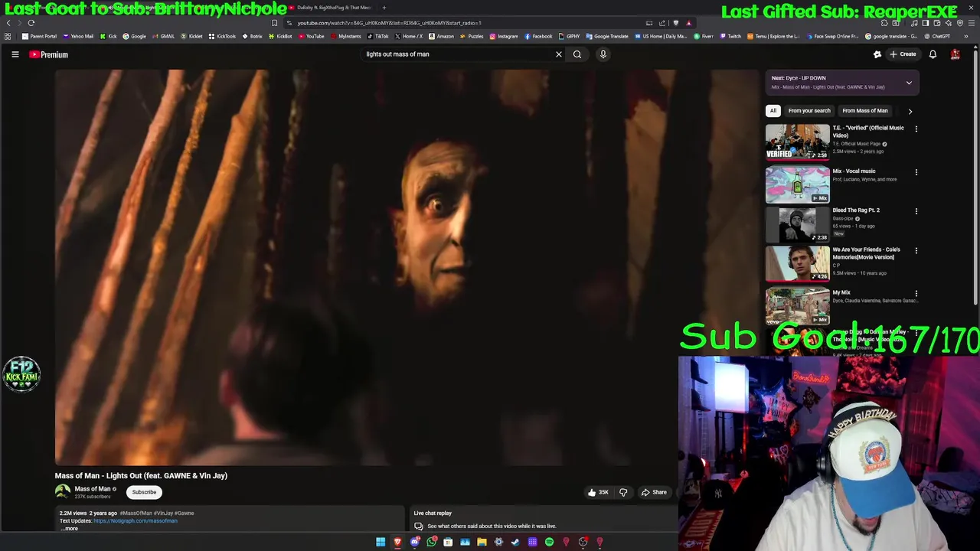Open Brave Rewards triangle icon
980x551 pixels.
pos(688,23)
